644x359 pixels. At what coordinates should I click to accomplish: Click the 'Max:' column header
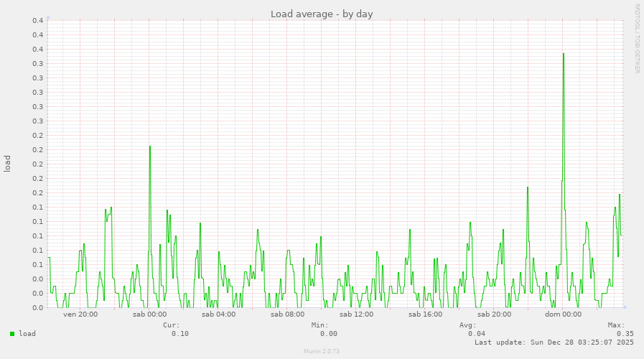(617, 325)
